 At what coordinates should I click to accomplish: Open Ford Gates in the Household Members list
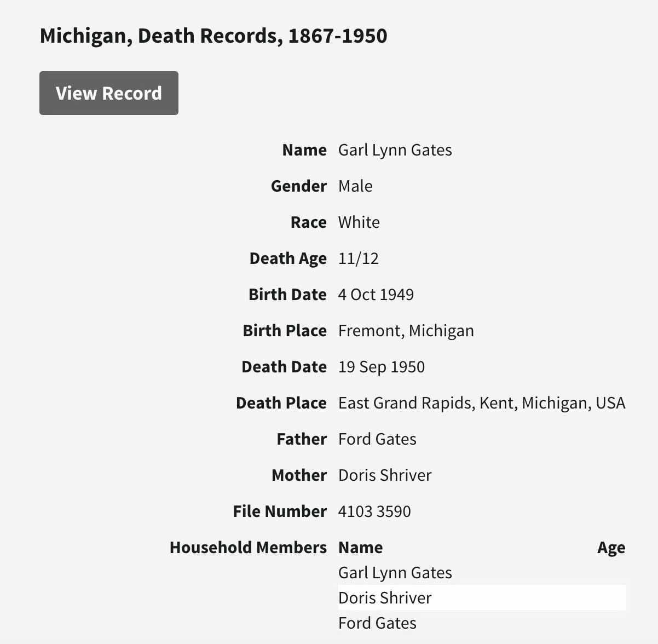377,623
